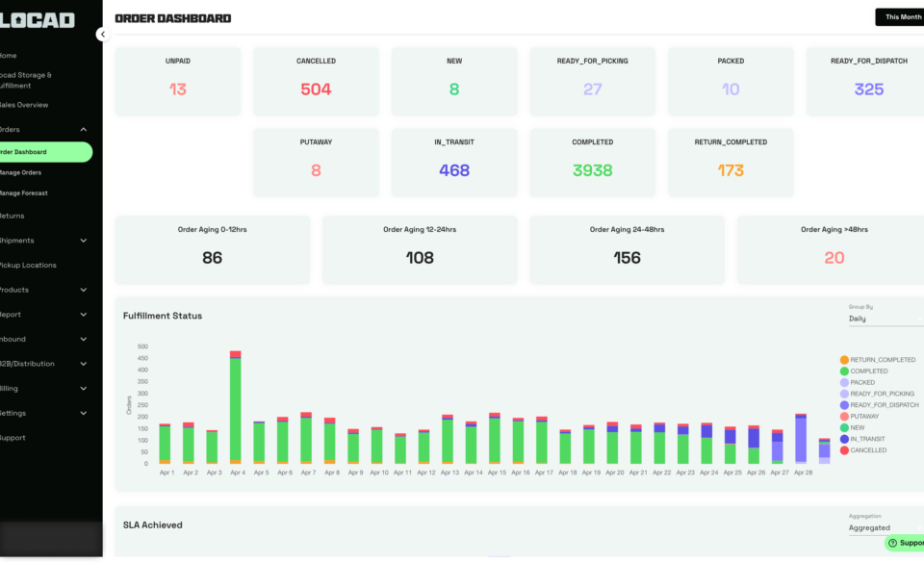Open the Pickup Locations link
Screen dimensions: 924x563
(29, 265)
